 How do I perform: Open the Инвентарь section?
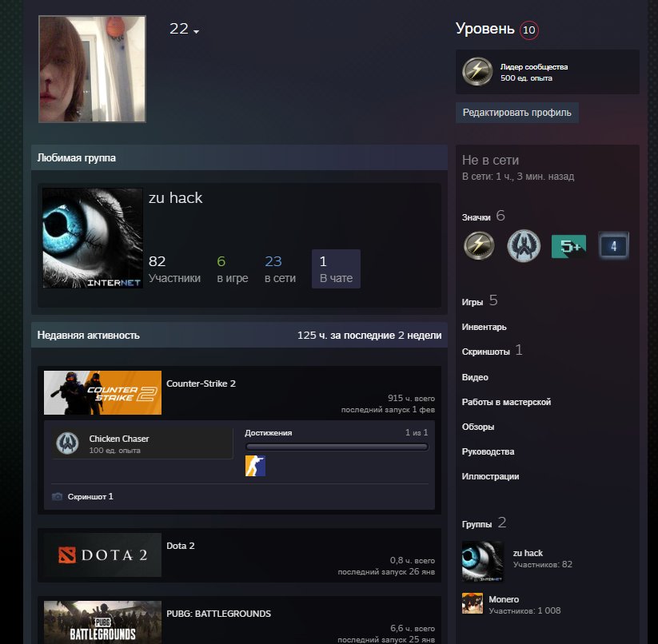[x=484, y=327]
